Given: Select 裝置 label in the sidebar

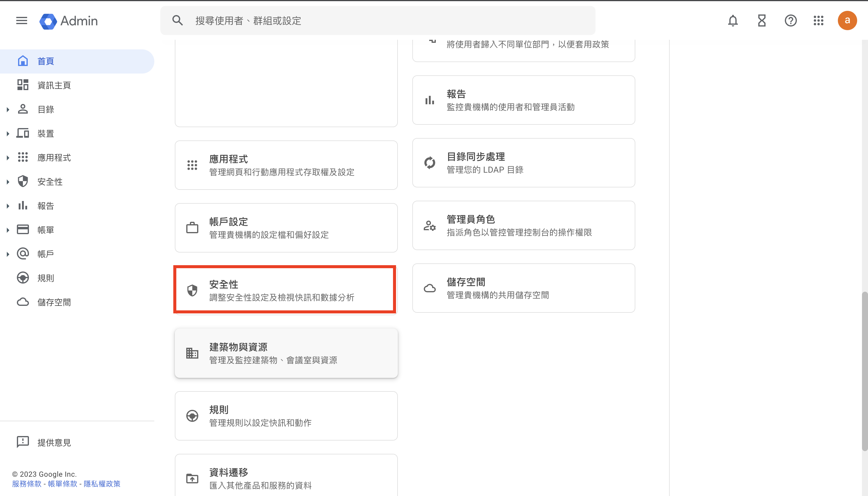Looking at the screenshot, I should (x=46, y=133).
